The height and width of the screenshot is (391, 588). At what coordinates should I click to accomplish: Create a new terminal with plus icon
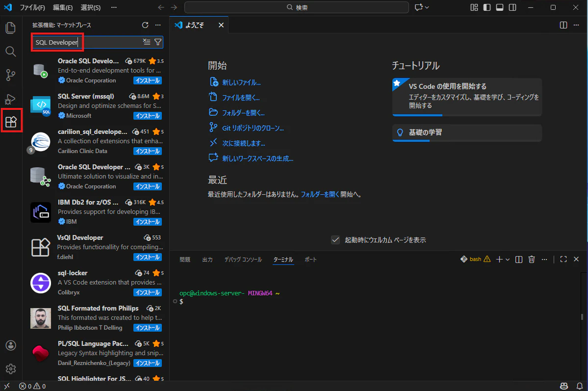pos(499,260)
